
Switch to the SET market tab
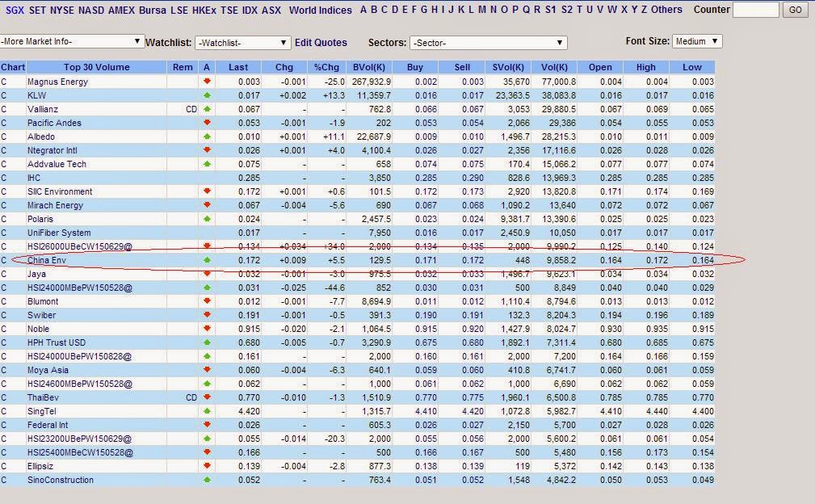click(x=37, y=10)
